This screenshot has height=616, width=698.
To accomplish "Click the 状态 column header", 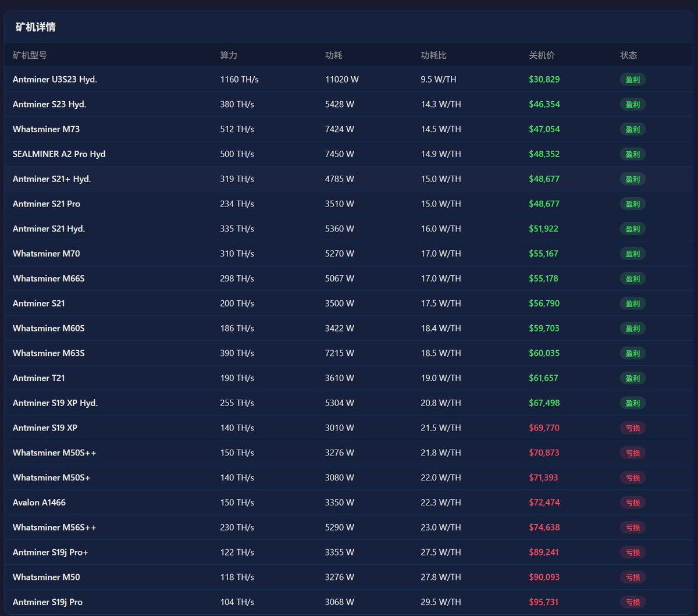I will (629, 55).
